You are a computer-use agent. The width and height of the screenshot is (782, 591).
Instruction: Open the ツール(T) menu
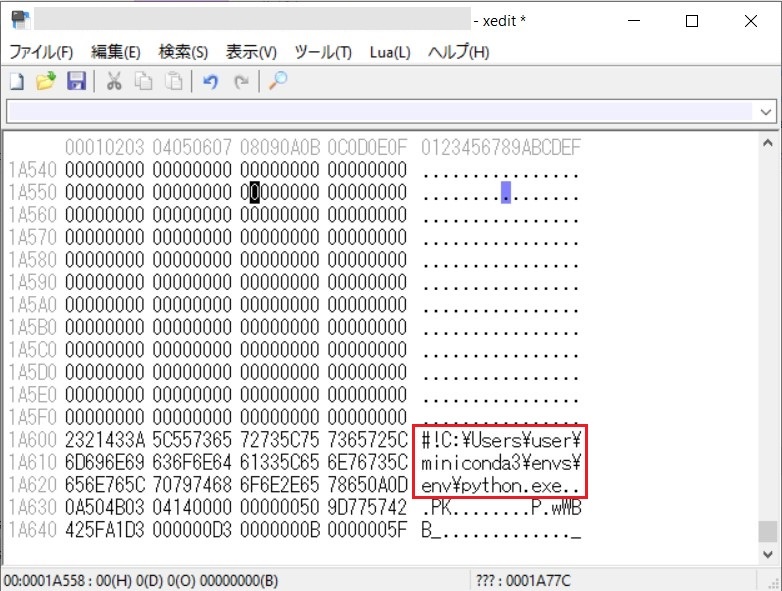point(323,52)
